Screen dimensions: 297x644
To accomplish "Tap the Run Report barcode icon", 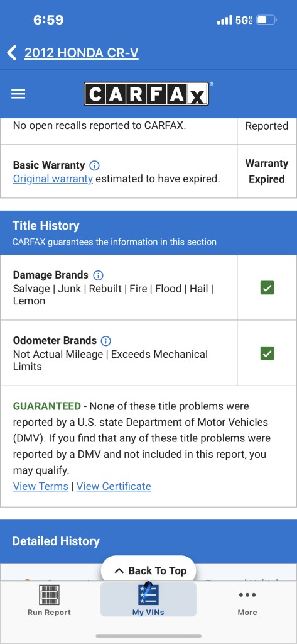I will (49, 594).
